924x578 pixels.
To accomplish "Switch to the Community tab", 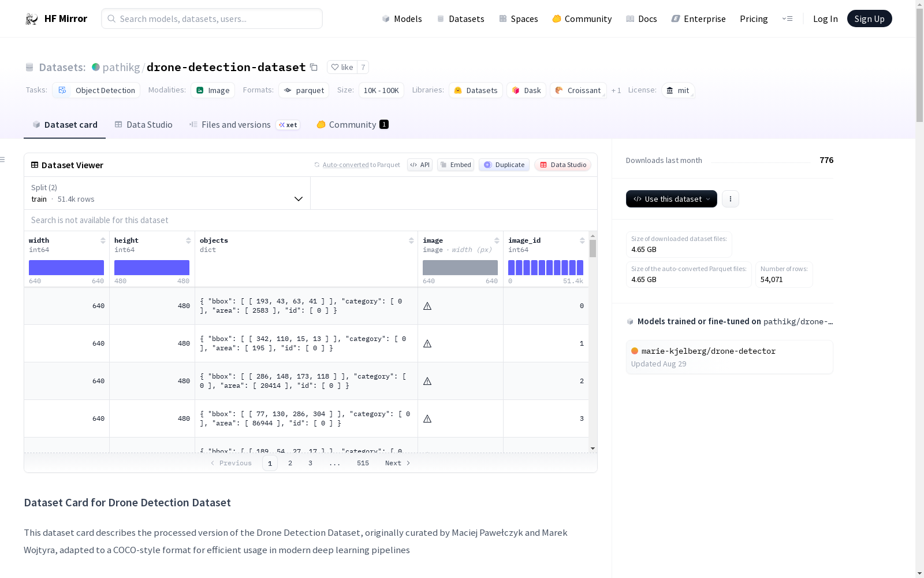I will pos(352,125).
